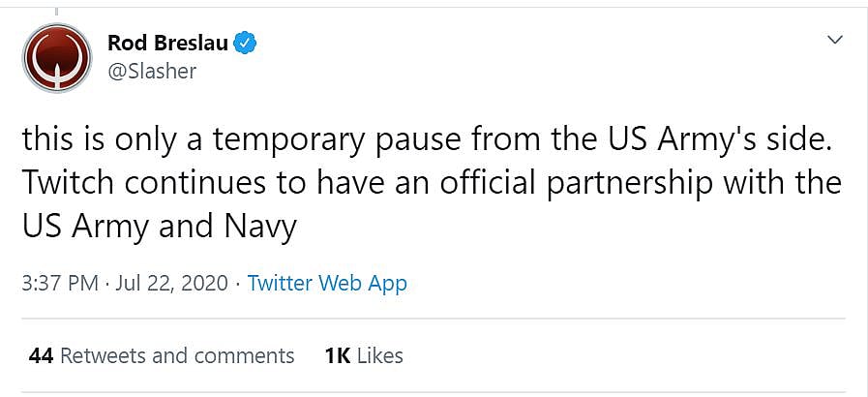This screenshot has width=868, height=397.
Task: Open the tweet options chevron menu
Action: coord(835,41)
